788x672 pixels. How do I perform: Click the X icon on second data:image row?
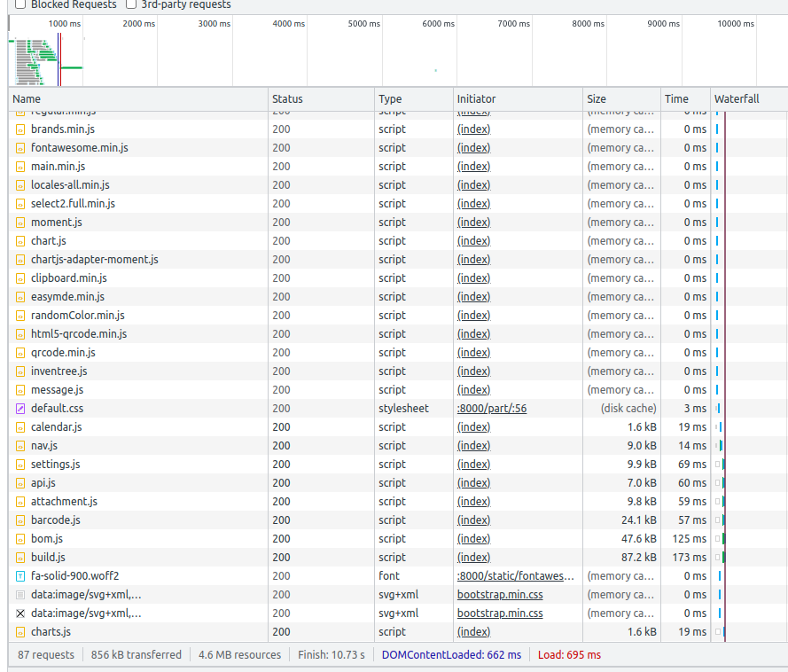coord(20,613)
